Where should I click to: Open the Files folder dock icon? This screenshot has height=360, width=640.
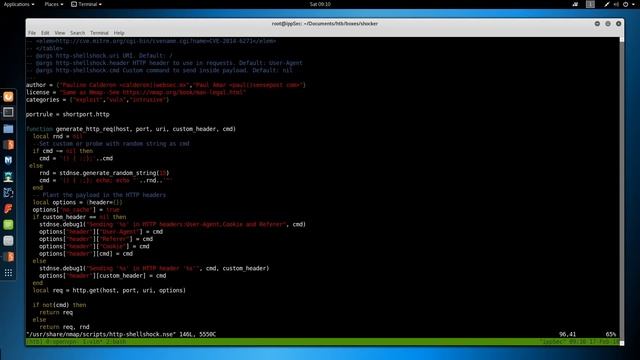click(x=8, y=129)
